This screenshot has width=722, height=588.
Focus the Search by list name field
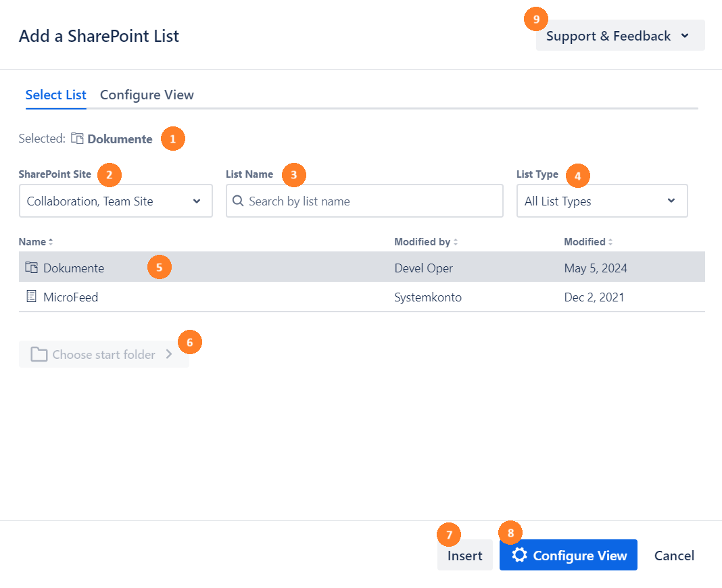point(372,201)
